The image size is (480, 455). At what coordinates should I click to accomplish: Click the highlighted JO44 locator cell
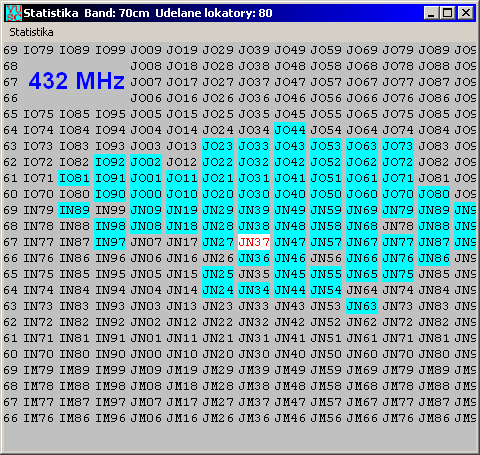coord(290,130)
